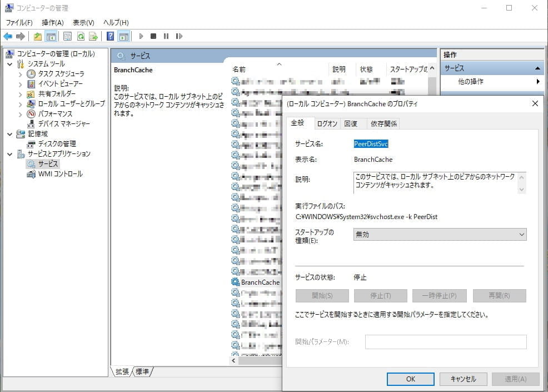548x392 pixels.
Task: Switch to 全般 tab
Action: (x=298, y=123)
